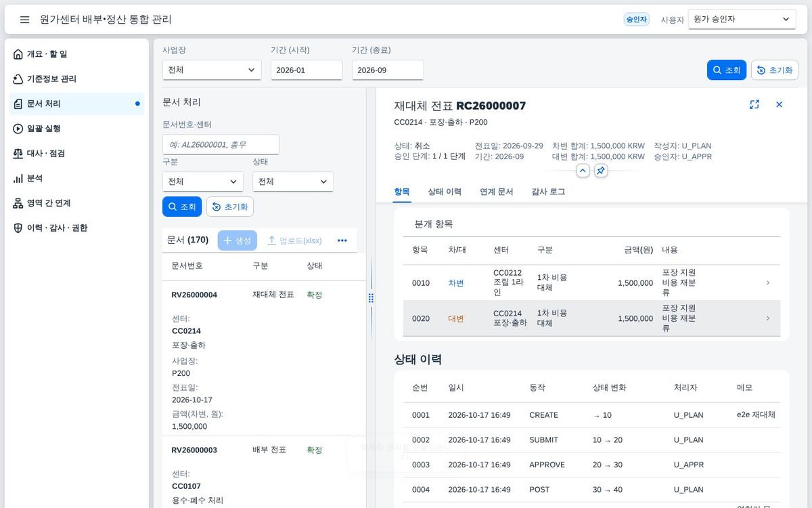812x508 pixels.
Task: Open 이력 · 감사 · 권한
Action: pyautogui.click(x=76, y=228)
